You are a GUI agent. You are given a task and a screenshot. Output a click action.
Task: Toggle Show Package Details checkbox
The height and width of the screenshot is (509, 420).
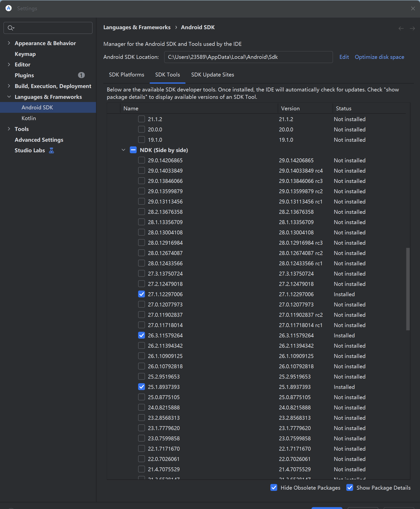pyautogui.click(x=350, y=488)
